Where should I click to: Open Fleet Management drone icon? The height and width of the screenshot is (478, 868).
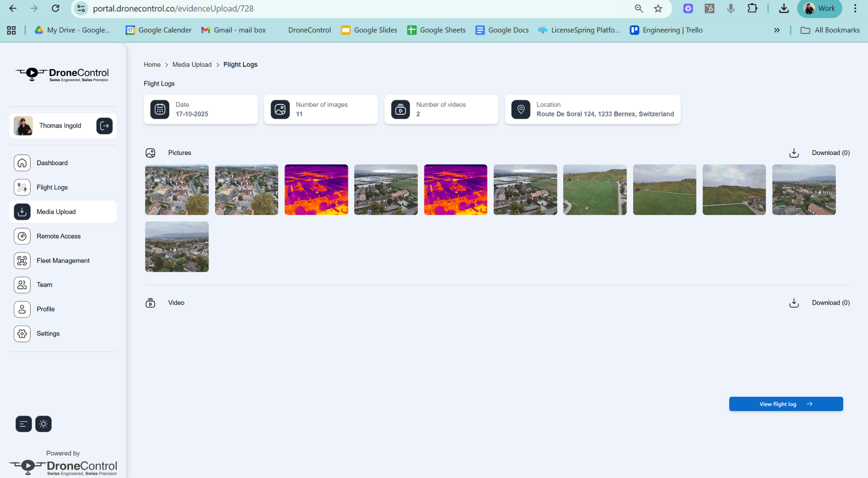[x=22, y=260]
